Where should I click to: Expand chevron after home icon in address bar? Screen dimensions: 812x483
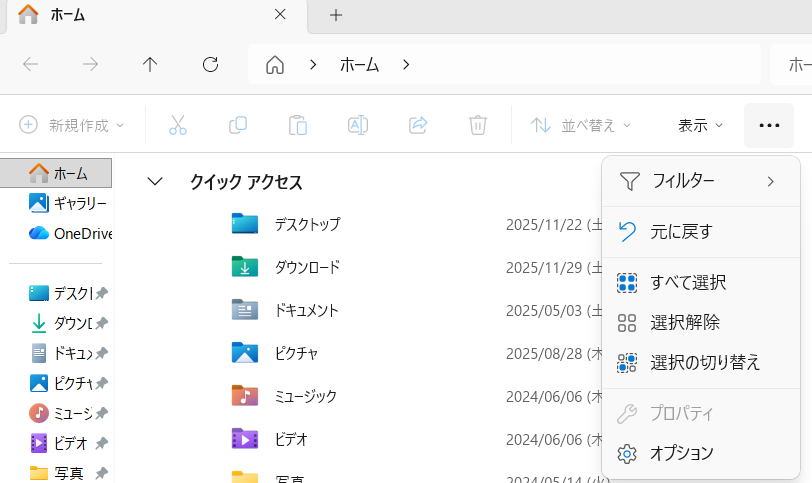313,65
